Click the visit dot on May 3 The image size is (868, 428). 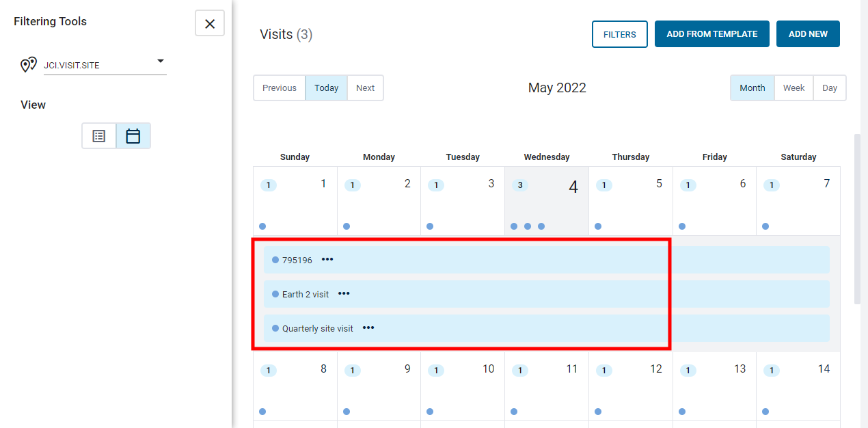coord(430,226)
